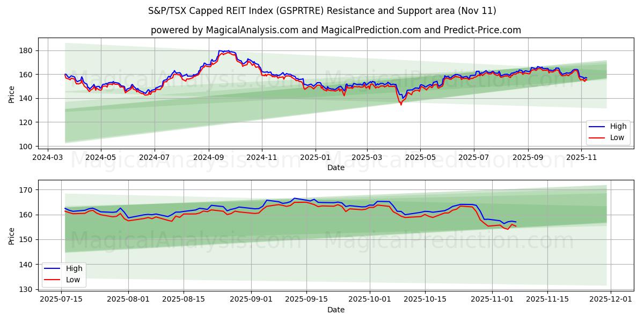This screenshot has height=322, width=644.
Task: Click the 2025-10-01 date tick label
Action: tap(370, 298)
